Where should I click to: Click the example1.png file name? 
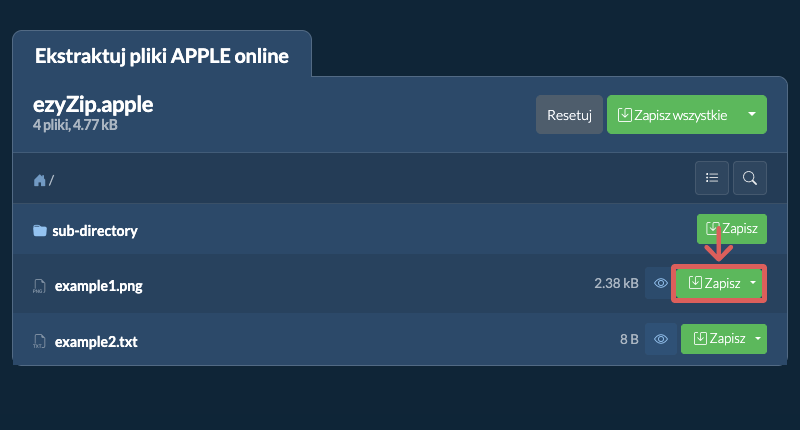tap(98, 286)
